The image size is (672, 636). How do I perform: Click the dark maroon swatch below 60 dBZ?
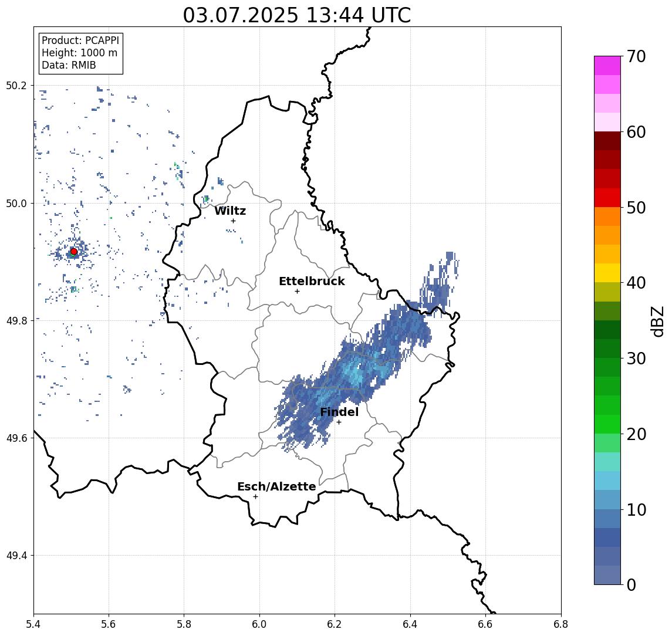607,141
